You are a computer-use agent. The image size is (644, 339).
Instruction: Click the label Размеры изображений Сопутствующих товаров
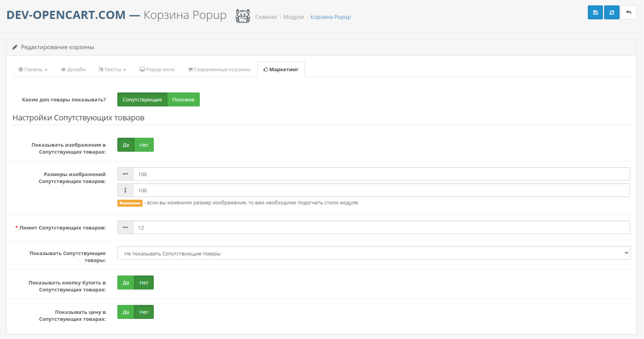click(x=72, y=178)
